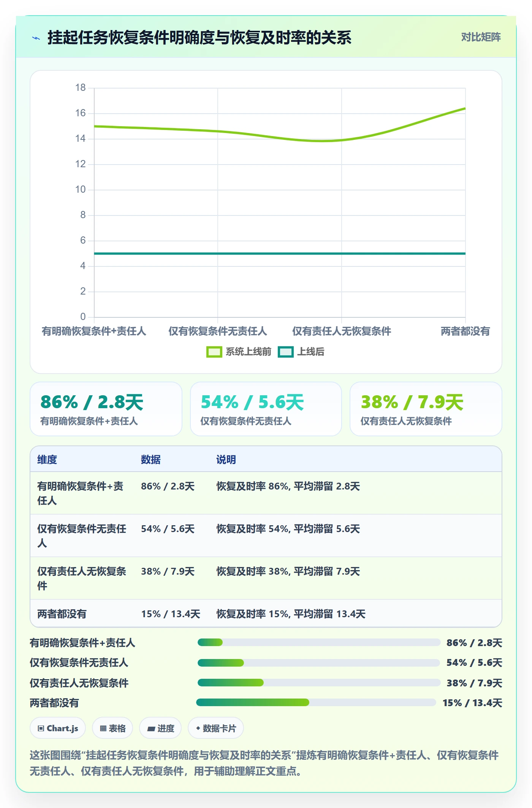Click the 数据 column header

[x=151, y=459]
